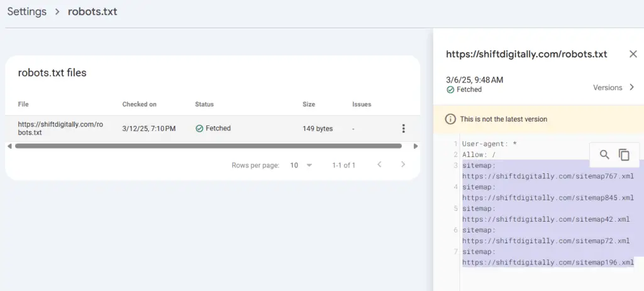Click the Fetched check icon under 3/6/25 date
Screen dimensions: 644x291
(450, 89)
